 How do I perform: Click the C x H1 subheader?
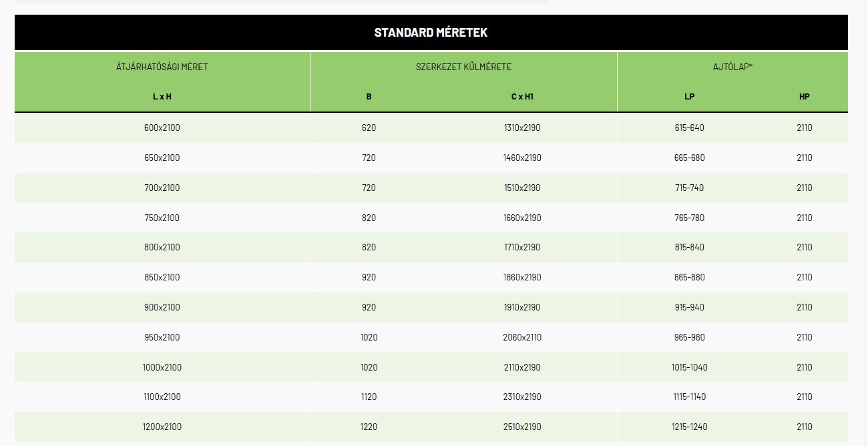pyautogui.click(x=522, y=96)
